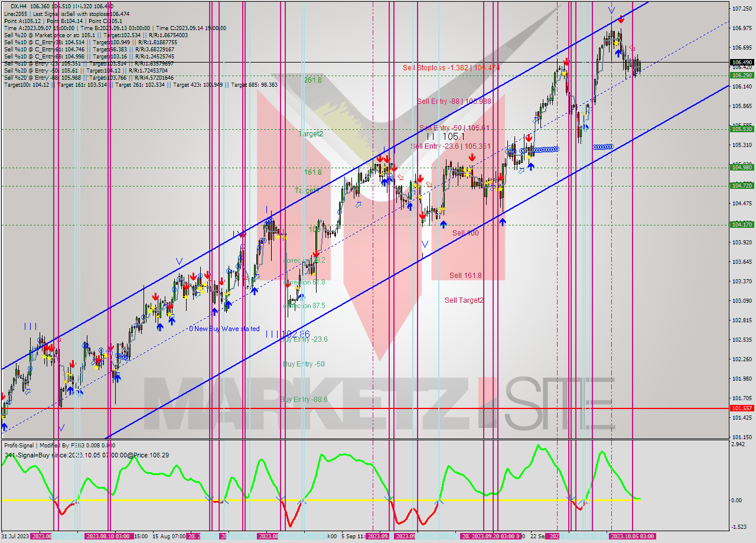756x543 pixels.
Task: Click the Profit-Signal indicator title
Action: point(60,446)
